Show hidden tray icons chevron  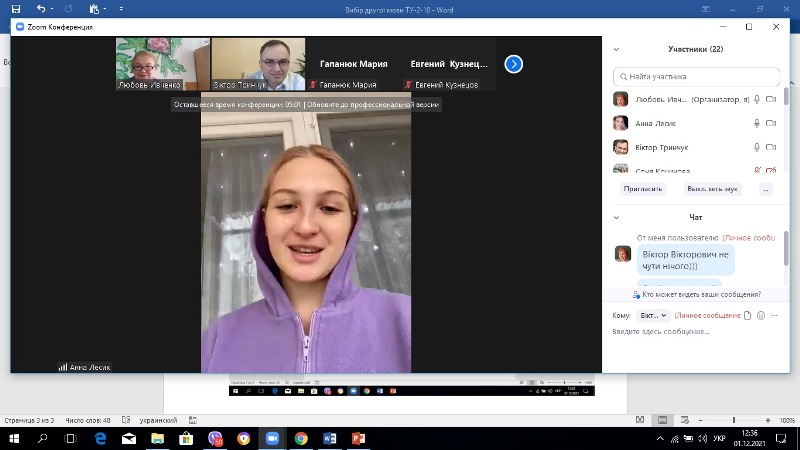point(660,439)
